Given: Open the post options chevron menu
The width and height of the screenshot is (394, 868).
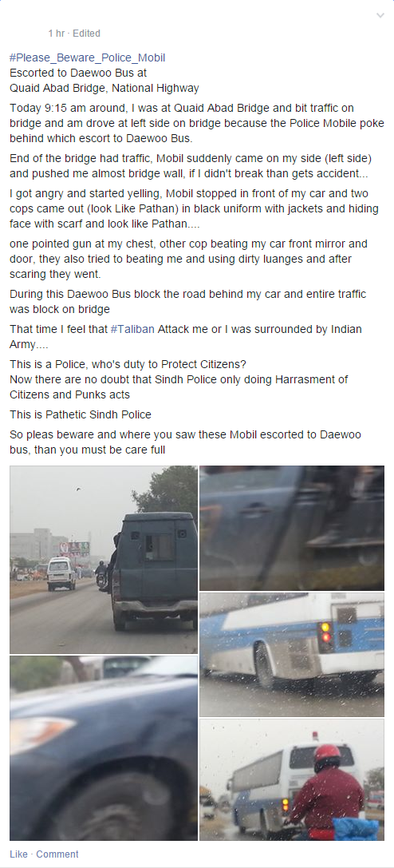Looking at the screenshot, I should 380,15.
